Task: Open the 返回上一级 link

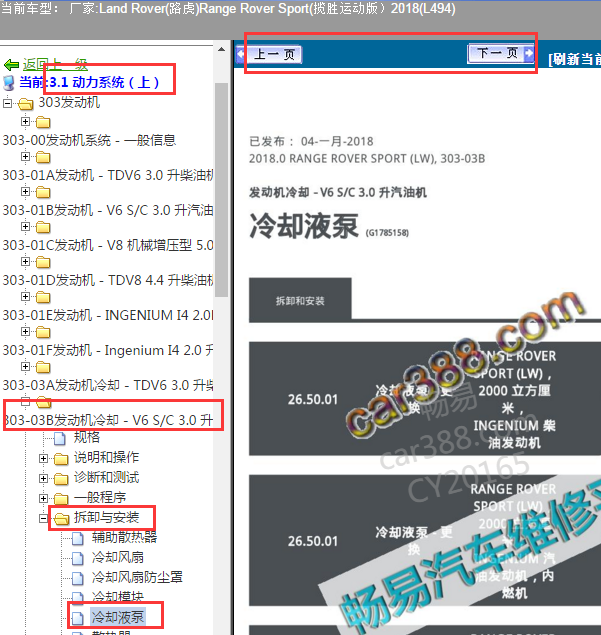Action: pos(55,64)
